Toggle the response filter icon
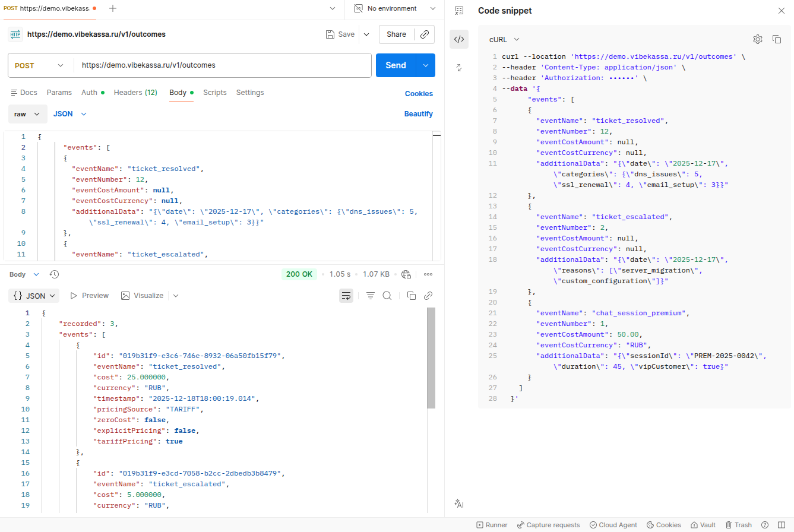The height and width of the screenshot is (532, 794). (x=371, y=296)
